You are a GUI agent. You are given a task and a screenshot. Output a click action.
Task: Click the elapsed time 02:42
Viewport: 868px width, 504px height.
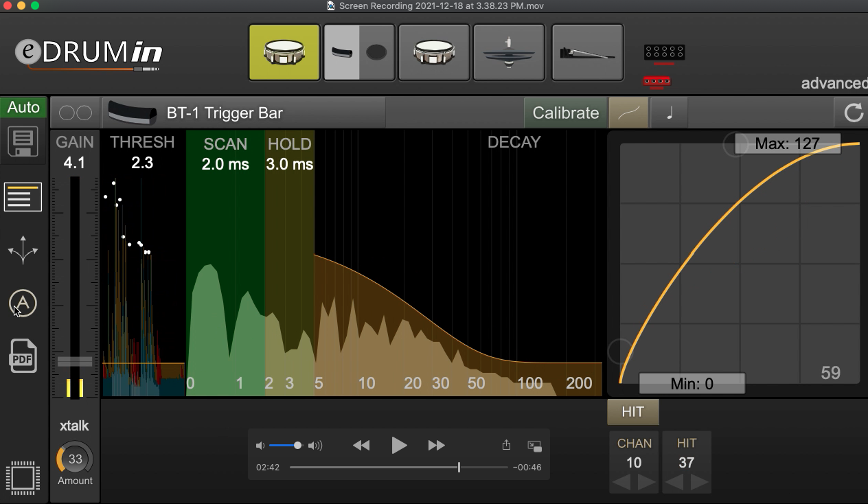pos(268,468)
